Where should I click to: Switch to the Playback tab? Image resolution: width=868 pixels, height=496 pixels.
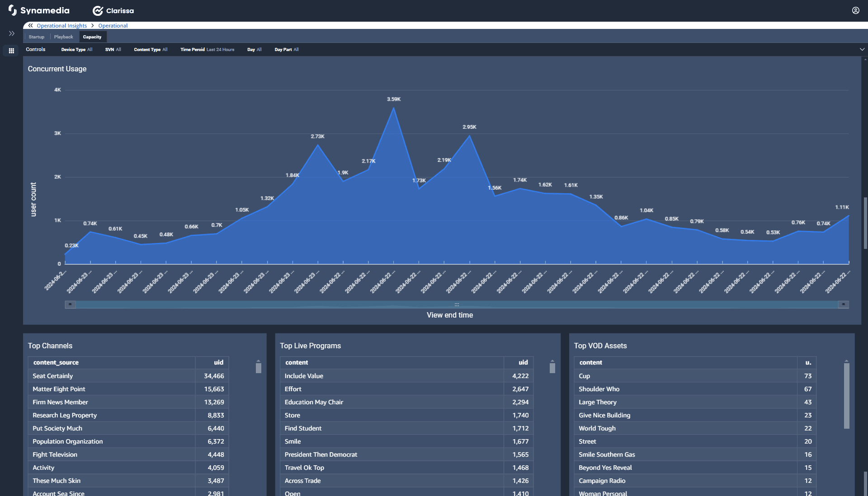[x=63, y=37]
